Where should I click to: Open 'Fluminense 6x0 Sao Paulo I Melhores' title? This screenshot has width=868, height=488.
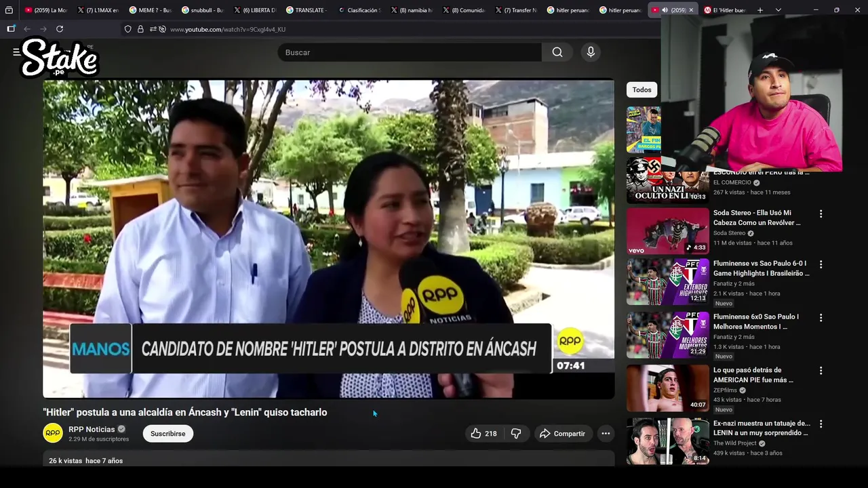click(756, 321)
